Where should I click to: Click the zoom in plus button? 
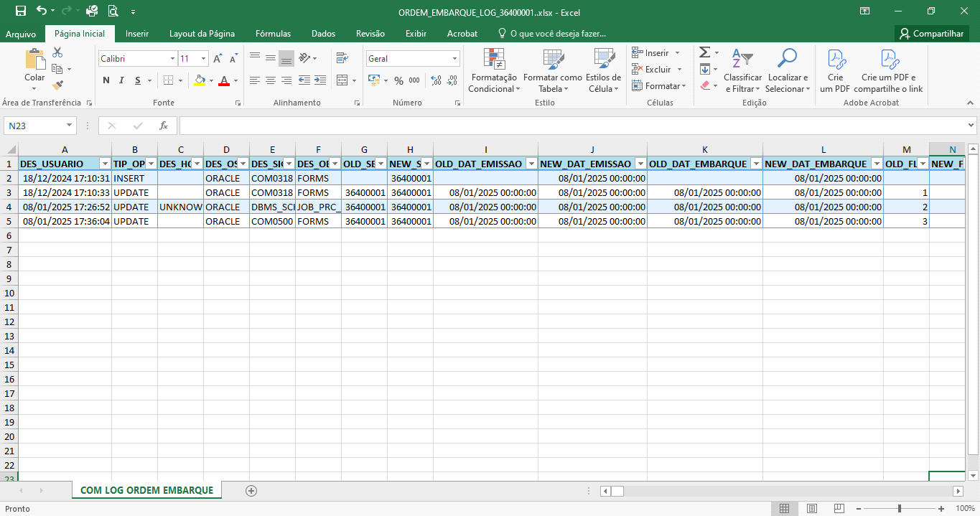pos(942,508)
